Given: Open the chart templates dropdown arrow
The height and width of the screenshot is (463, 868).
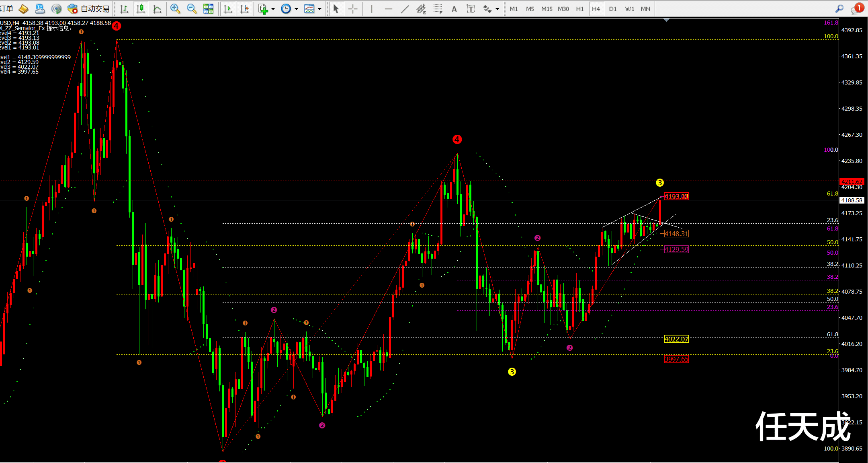Looking at the screenshot, I should [320, 9].
